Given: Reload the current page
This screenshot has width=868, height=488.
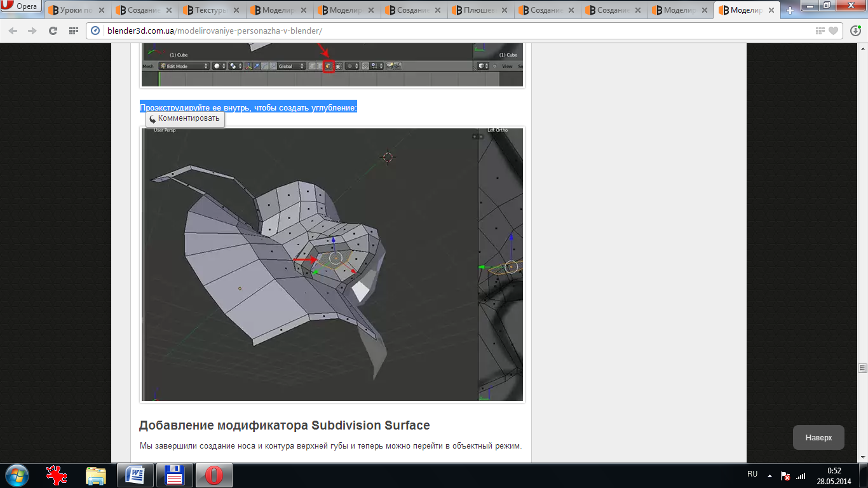Looking at the screenshot, I should 53,30.
